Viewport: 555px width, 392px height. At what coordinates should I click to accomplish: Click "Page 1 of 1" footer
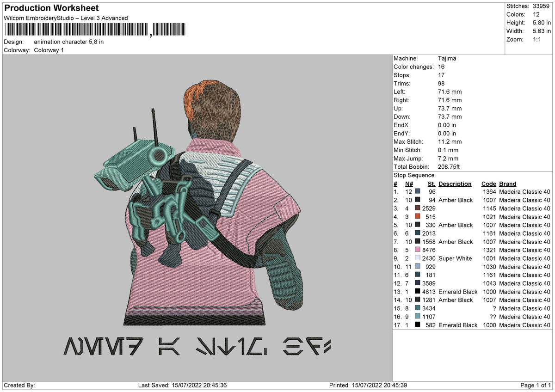click(x=536, y=385)
